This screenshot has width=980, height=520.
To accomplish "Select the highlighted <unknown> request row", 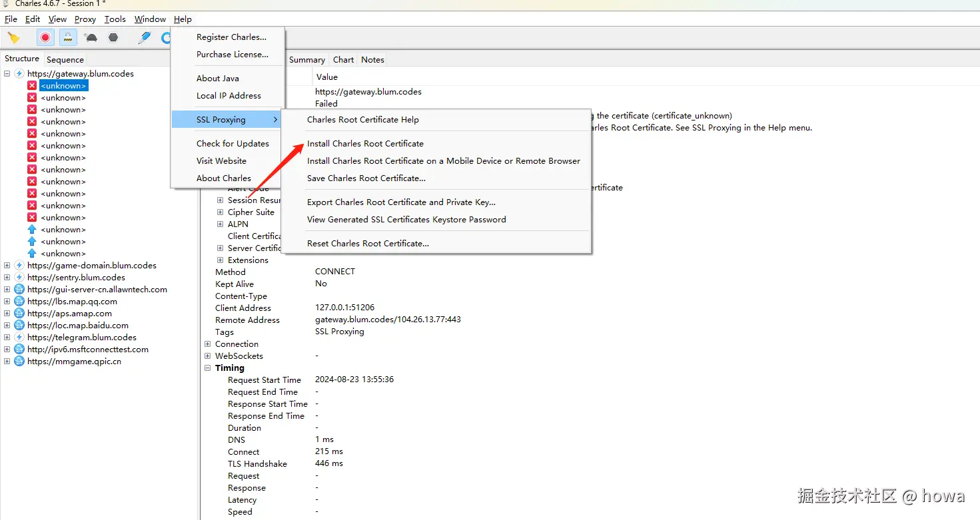I will click(x=63, y=85).
